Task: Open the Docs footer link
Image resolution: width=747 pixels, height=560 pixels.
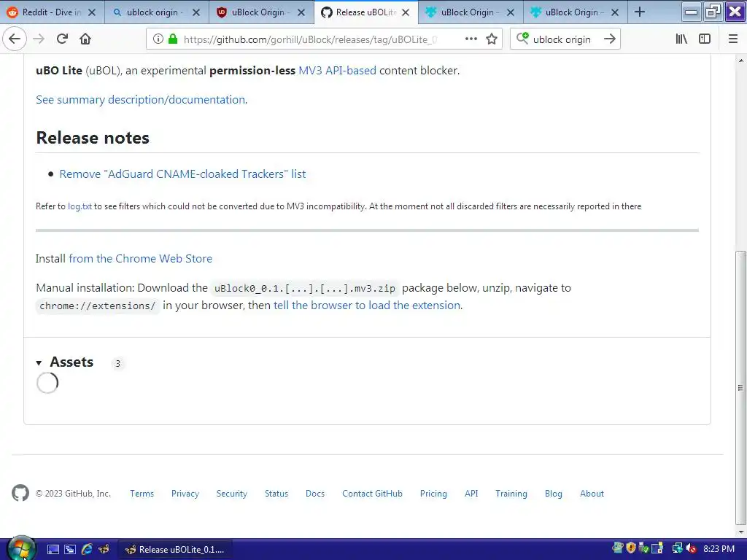Action: pyautogui.click(x=315, y=494)
